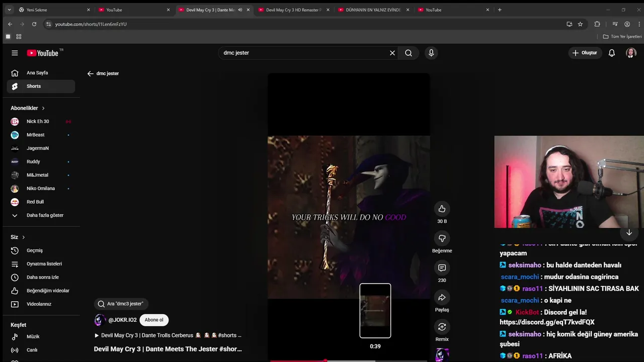Open Geçmiş history in sidebar
Image resolution: width=644 pixels, height=362 pixels.
[x=41, y=250]
